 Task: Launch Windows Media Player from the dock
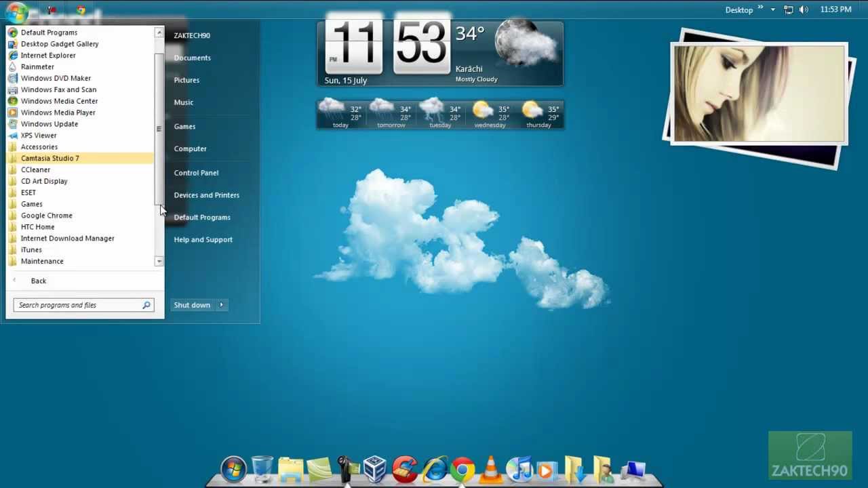[x=547, y=468]
